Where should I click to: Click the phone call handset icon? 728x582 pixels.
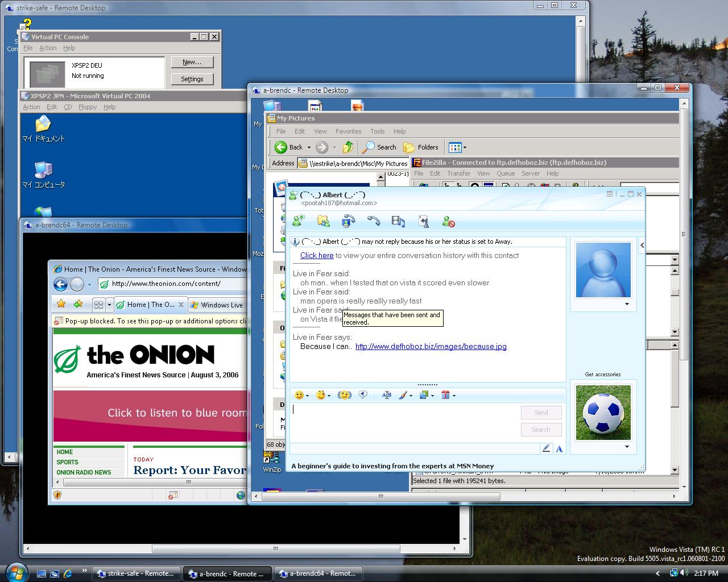click(x=373, y=222)
